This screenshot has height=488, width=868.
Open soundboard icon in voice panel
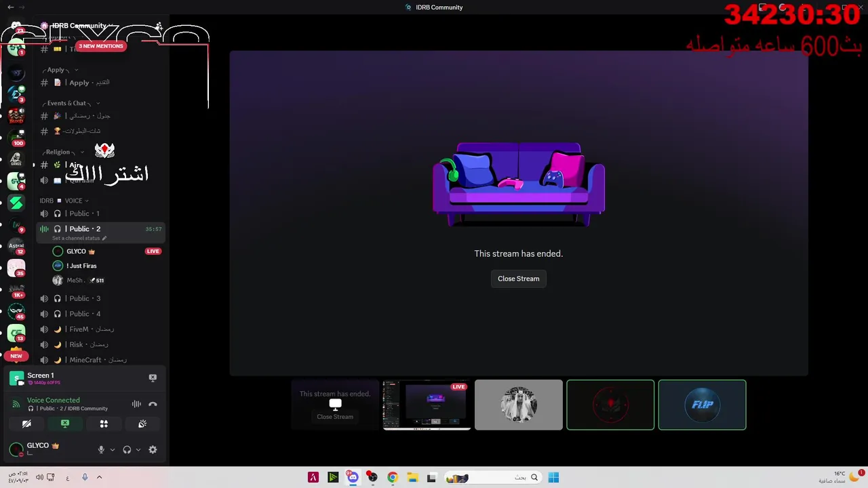pyautogui.click(x=142, y=424)
